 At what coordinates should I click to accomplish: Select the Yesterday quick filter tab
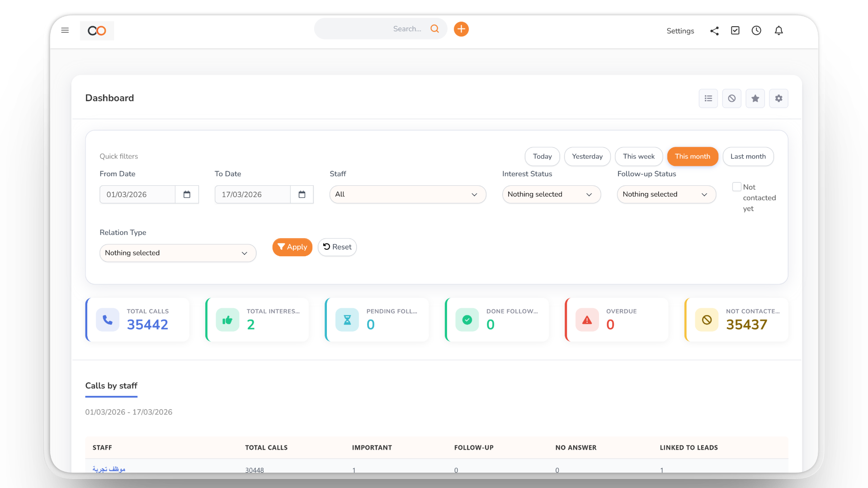click(x=587, y=156)
